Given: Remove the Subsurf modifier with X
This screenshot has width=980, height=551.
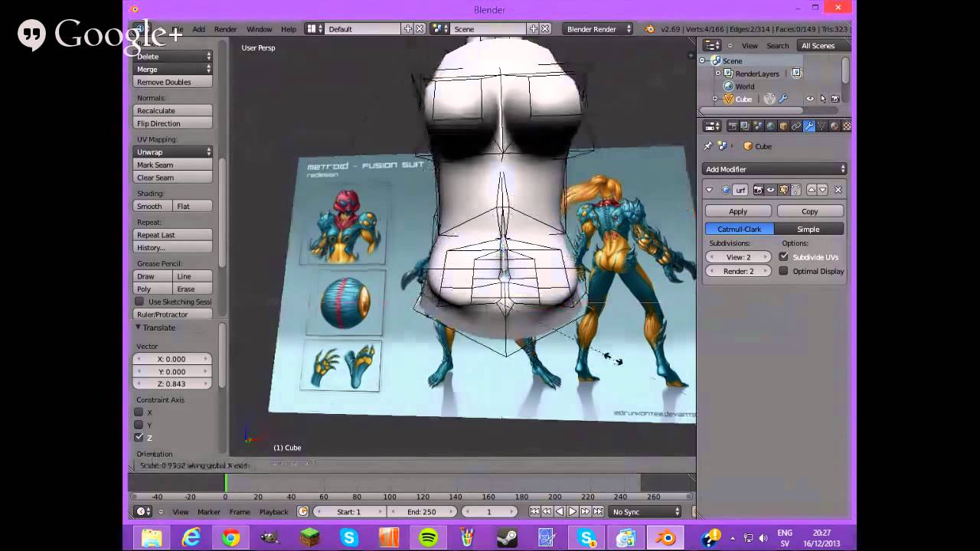Looking at the screenshot, I should coord(838,190).
